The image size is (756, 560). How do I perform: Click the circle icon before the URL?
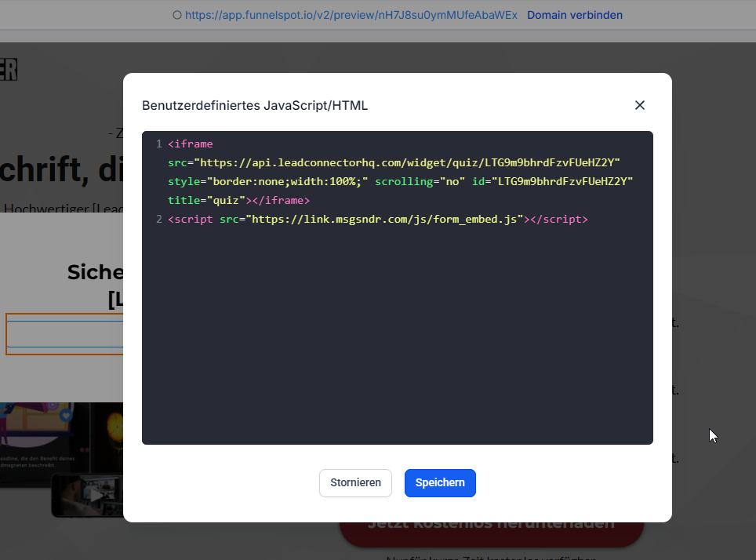177,15
